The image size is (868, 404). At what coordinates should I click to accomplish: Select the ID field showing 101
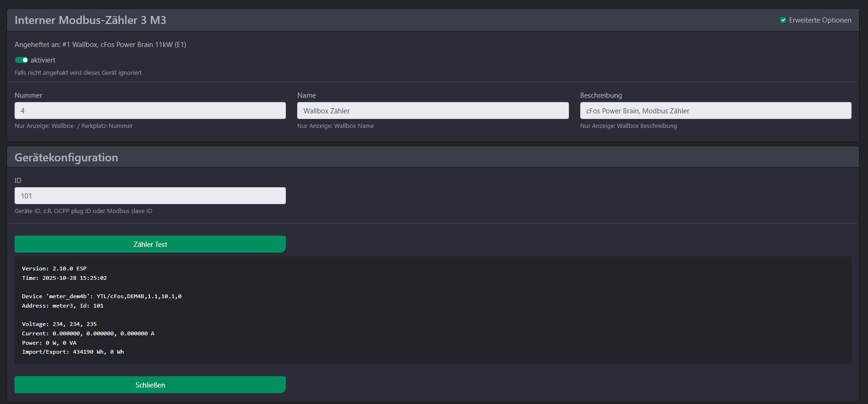click(x=150, y=196)
